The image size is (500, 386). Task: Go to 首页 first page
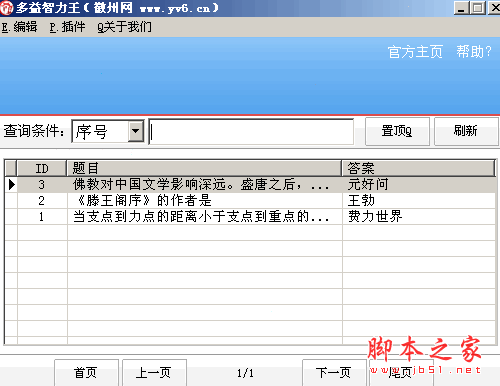tap(86, 373)
